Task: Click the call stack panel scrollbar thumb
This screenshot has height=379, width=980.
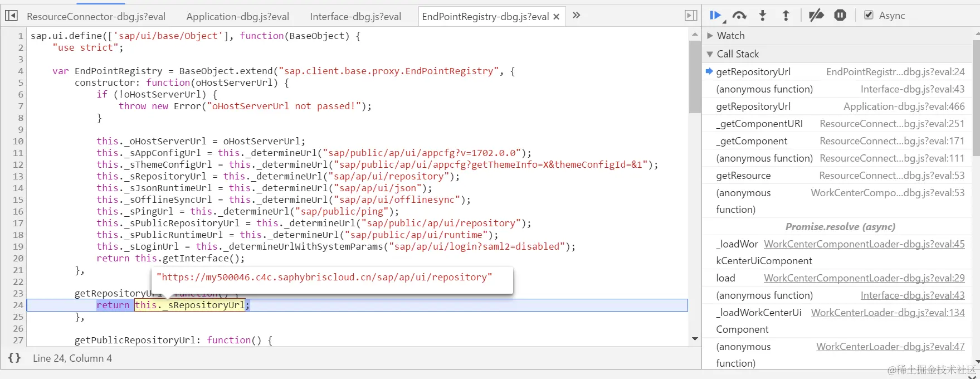Action: point(976,98)
